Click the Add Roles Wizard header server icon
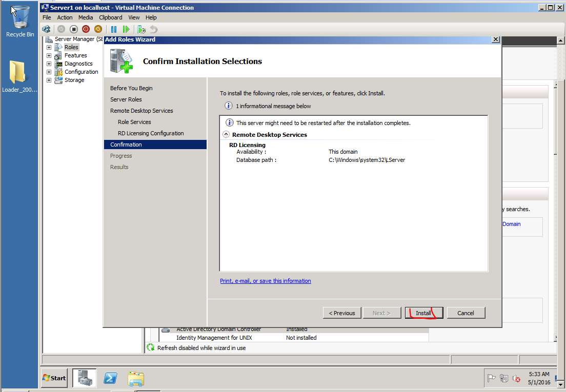The height and width of the screenshot is (392, 566). click(x=121, y=61)
